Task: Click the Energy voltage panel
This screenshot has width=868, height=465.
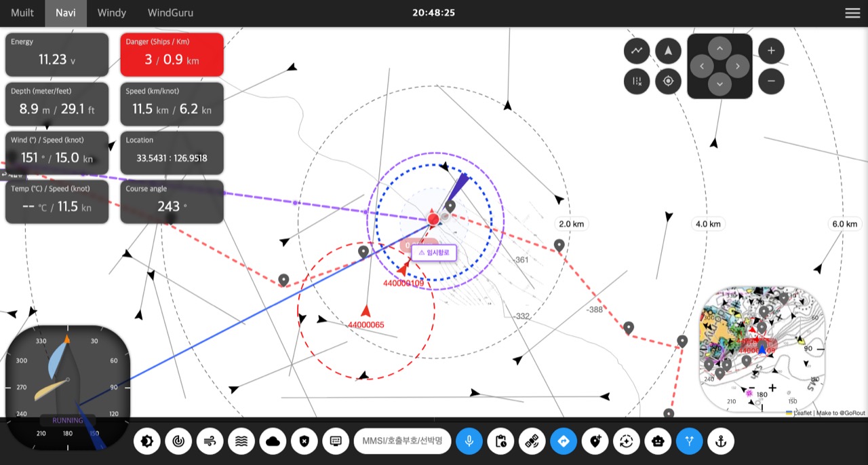Action: pyautogui.click(x=57, y=54)
